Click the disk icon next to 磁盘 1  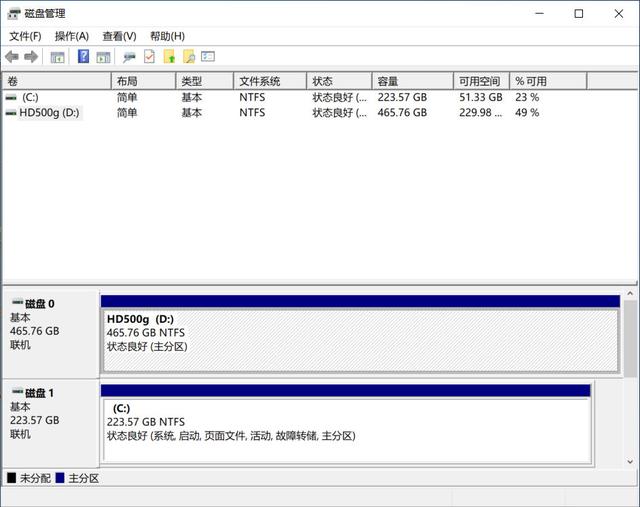[x=17, y=391]
